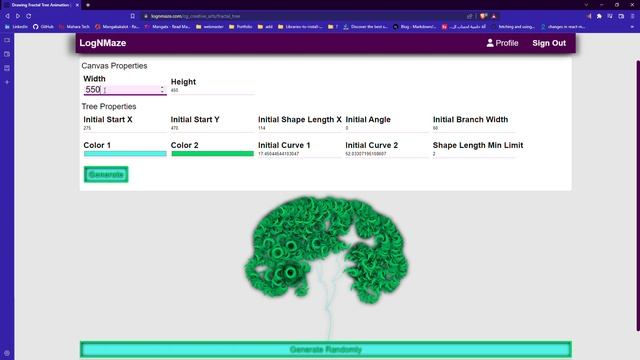Open the Mangakakalot bookmark

pos(117,27)
